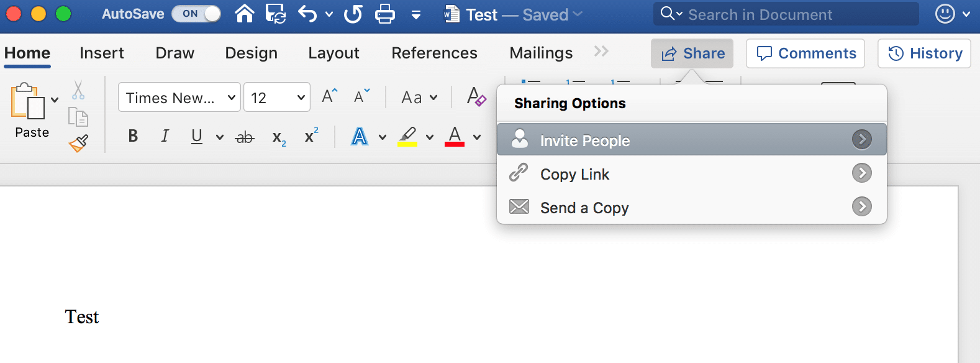The height and width of the screenshot is (363, 980).
Task: Show more ribbon tabs chevron
Action: point(601,52)
